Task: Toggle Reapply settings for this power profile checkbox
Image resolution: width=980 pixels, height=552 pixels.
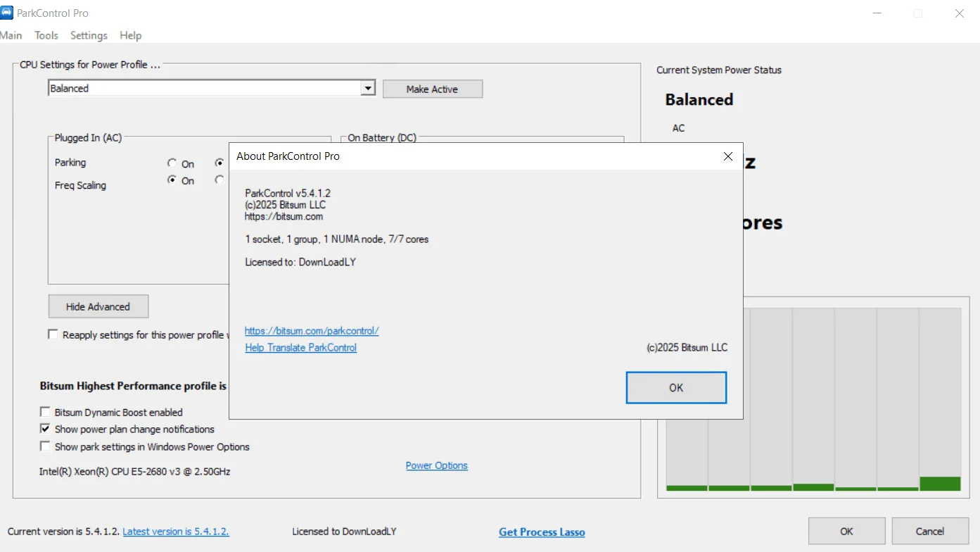Action: 53,334
